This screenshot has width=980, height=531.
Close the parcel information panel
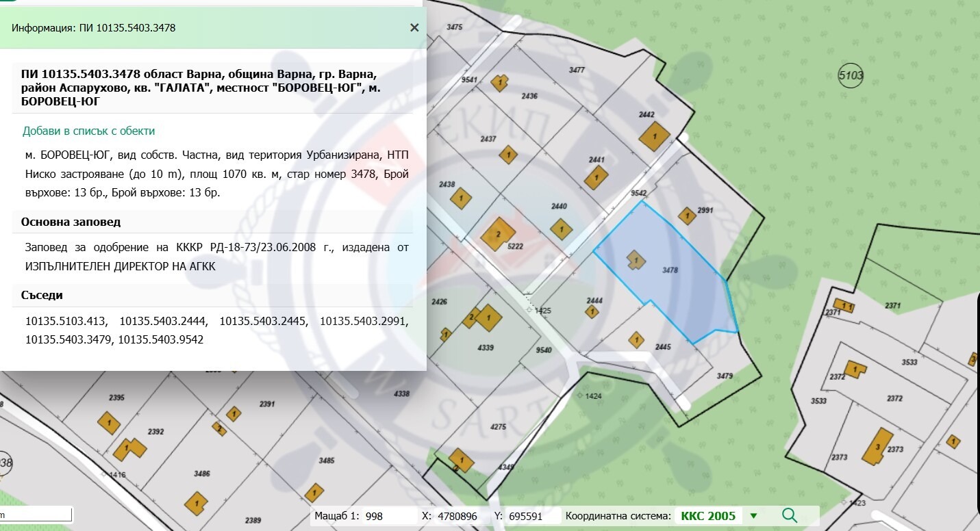[414, 28]
